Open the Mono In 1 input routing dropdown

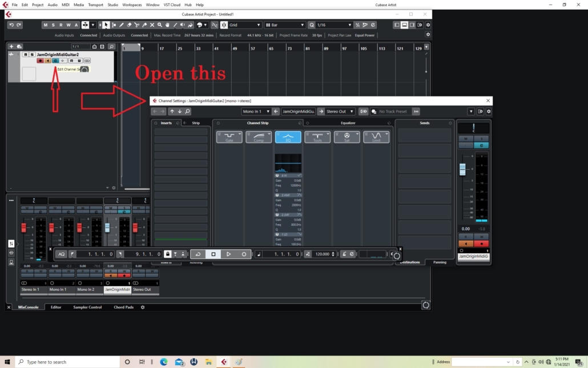256,111
